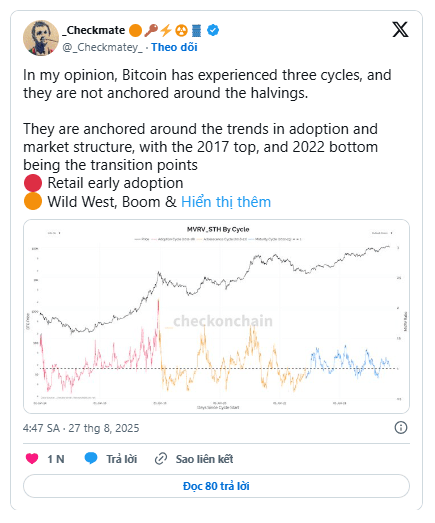435x523 pixels.
Task: Click the 1 N like count
Action: pyautogui.click(x=56, y=459)
